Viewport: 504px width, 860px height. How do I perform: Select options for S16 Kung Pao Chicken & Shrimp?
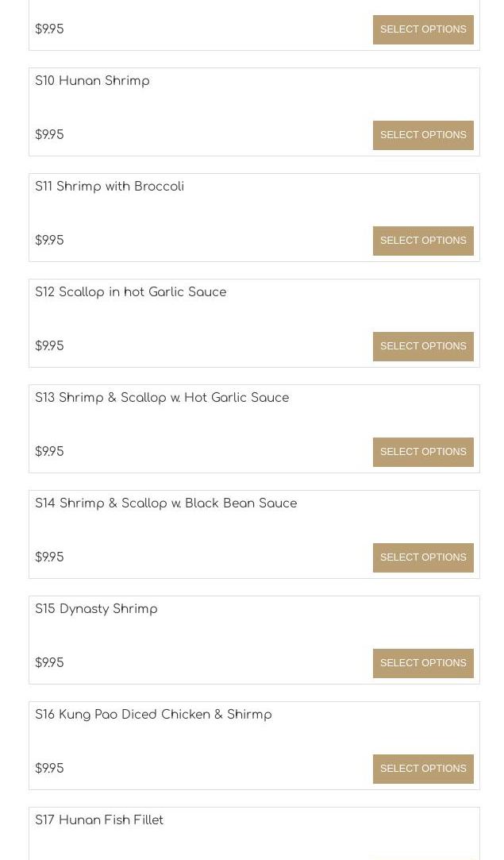(423, 769)
